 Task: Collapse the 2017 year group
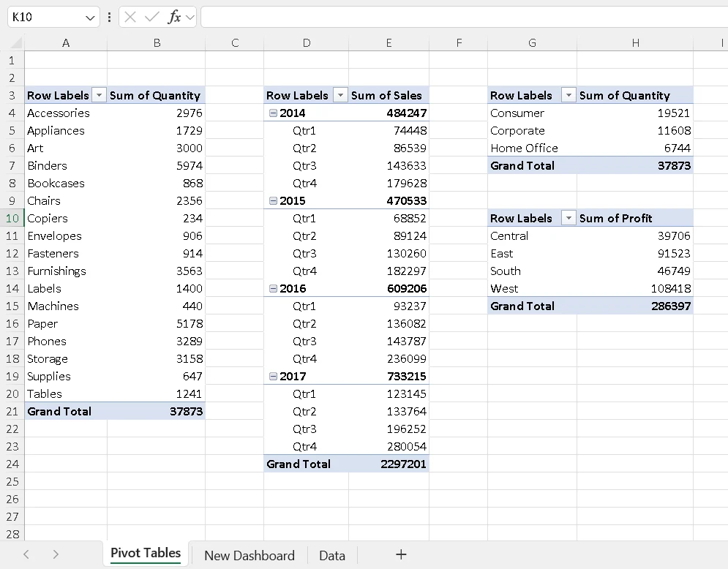[x=274, y=377]
